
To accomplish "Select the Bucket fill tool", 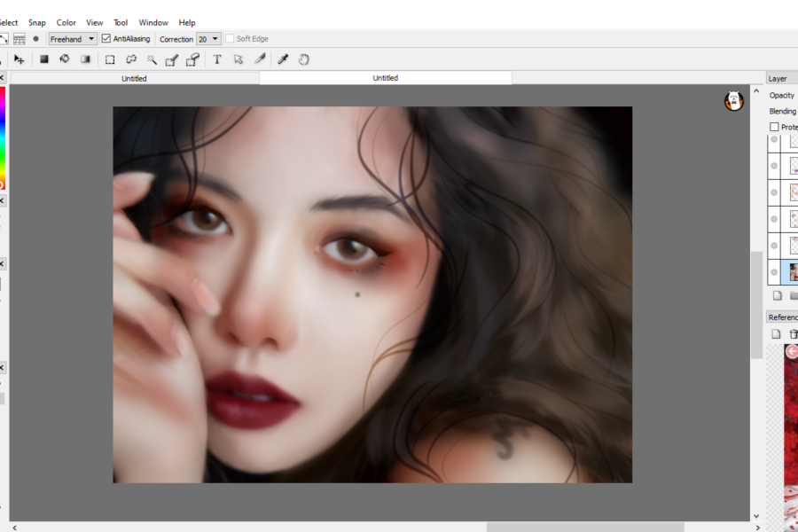I will (65, 59).
